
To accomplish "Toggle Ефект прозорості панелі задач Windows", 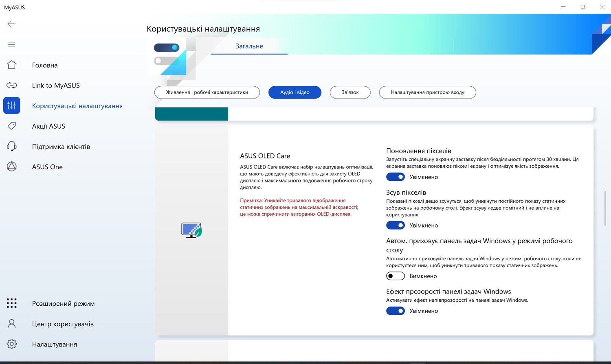I will (x=396, y=311).
